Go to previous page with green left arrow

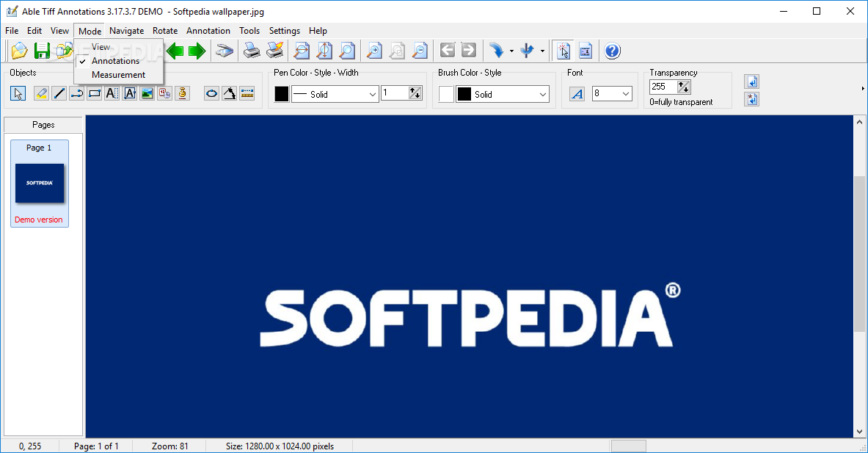click(175, 51)
